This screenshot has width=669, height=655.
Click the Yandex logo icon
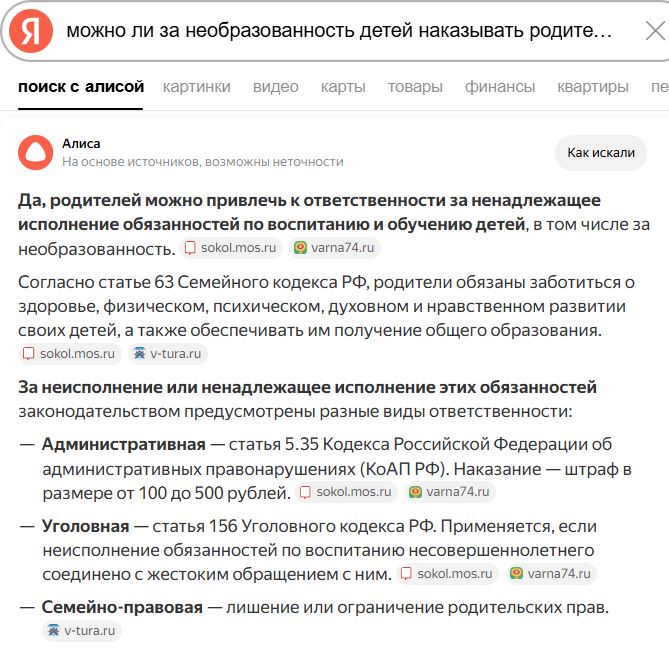coord(31,31)
